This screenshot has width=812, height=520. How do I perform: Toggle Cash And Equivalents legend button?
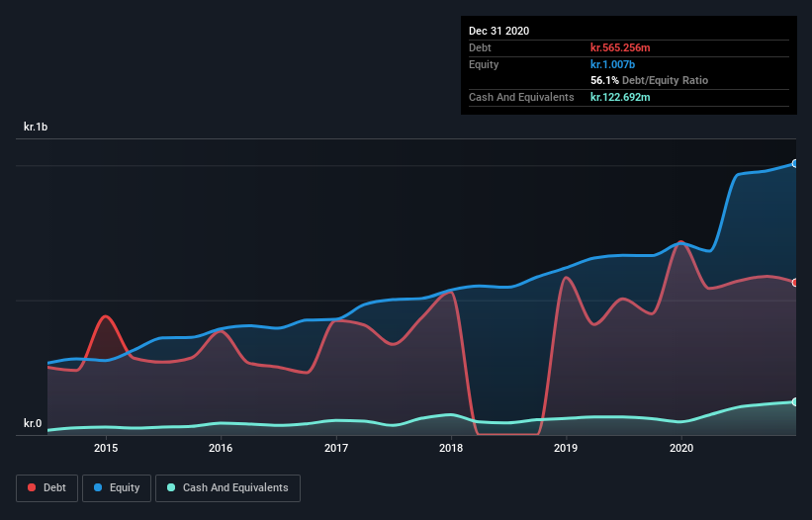[x=227, y=488]
